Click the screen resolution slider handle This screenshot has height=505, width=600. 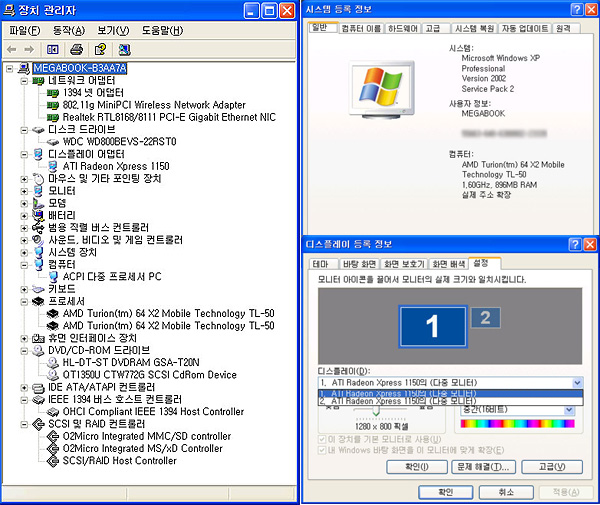pyautogui.click(x=377, y=411)
